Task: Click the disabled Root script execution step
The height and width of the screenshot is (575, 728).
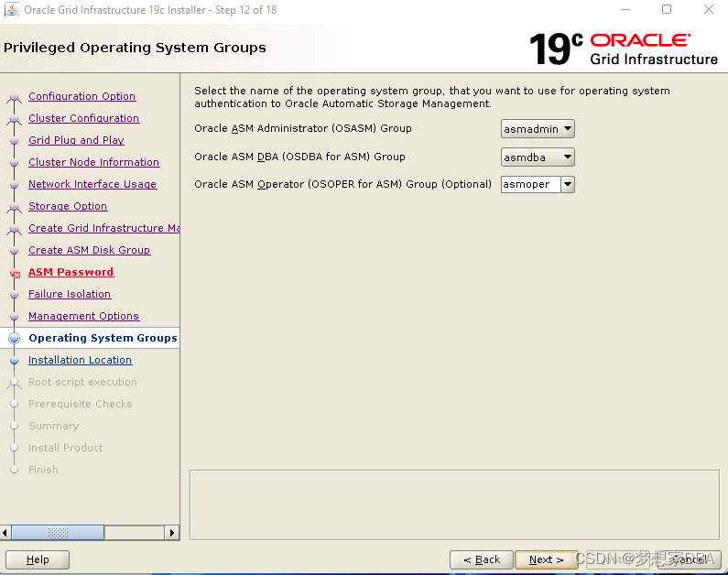Action: tap(82, 382)
